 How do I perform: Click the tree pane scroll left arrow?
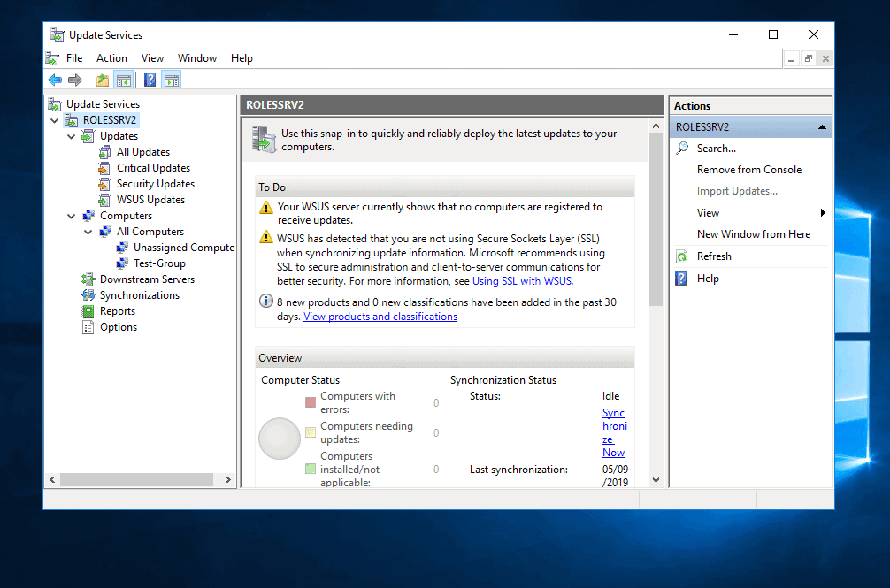(52, 480)
